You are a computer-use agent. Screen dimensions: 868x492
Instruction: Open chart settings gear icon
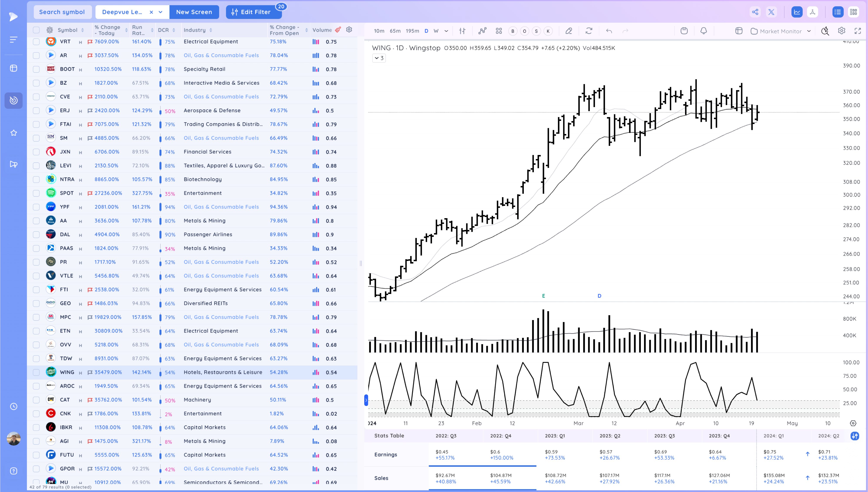click(x=842, y=31)
